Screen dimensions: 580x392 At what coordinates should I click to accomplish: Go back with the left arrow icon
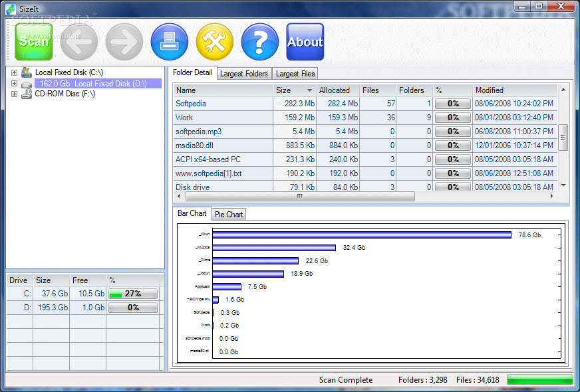(x=78, y=42)
